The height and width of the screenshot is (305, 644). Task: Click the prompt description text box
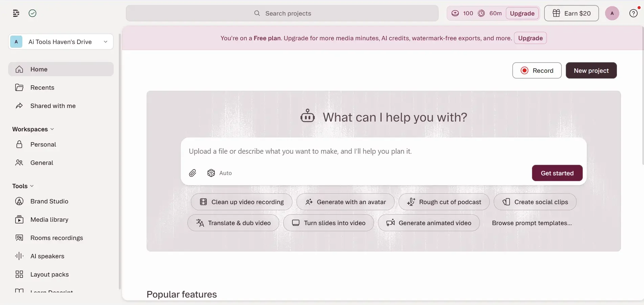point(383,151)
